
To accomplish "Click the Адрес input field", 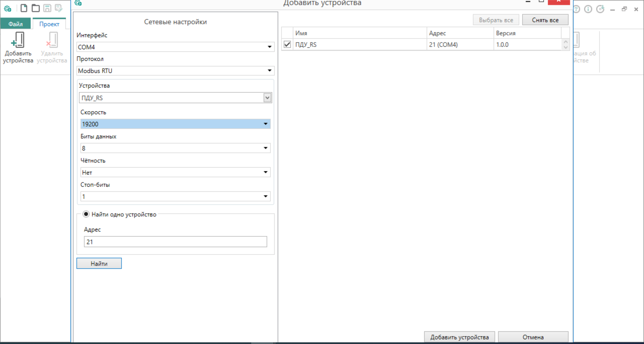I will [175, 242].
